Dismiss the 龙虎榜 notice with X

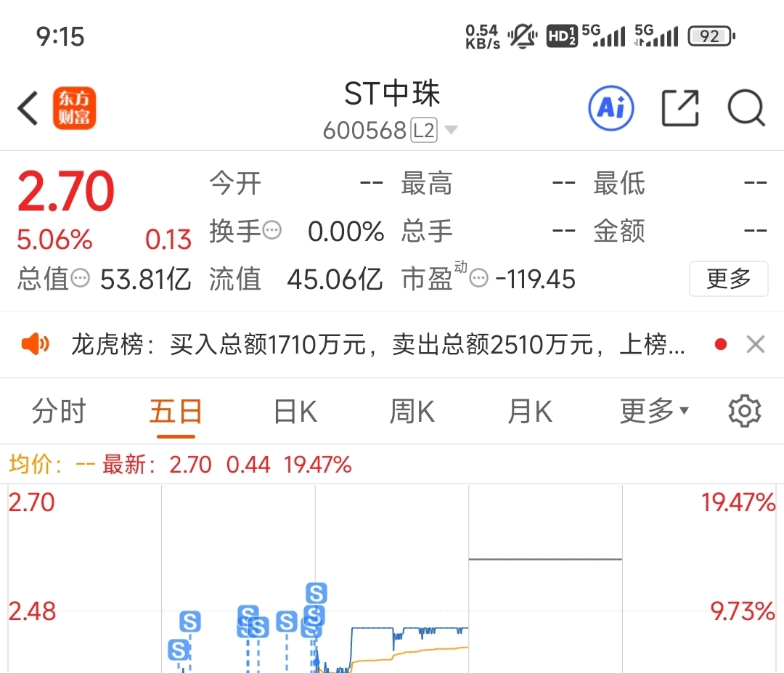756,345
